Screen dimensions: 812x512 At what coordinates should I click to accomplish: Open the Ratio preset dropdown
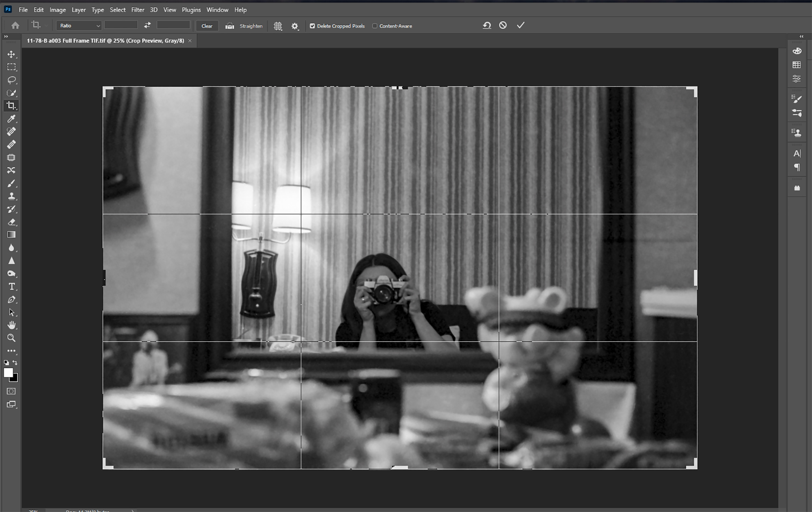pos(79,26)
